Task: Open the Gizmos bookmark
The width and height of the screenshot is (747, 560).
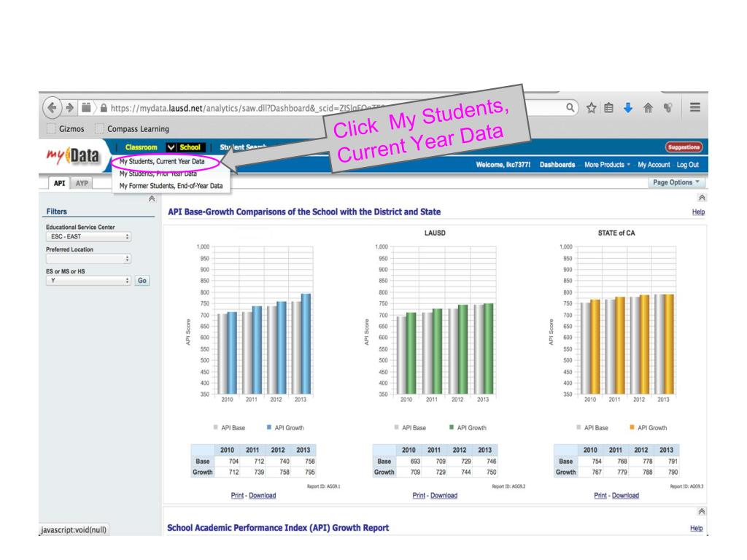Action: [x=66, y=128]
